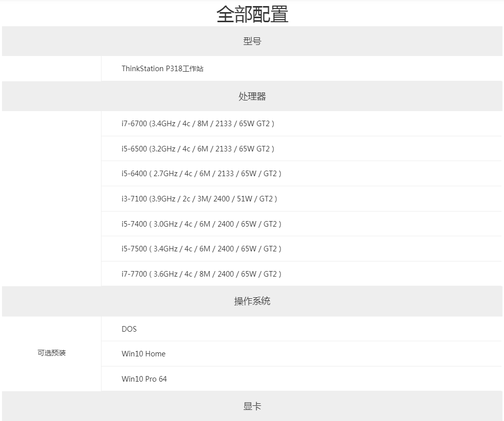Click the i5-7400 3.0GHz processor row
504x421 pixels.
[301, 224]
